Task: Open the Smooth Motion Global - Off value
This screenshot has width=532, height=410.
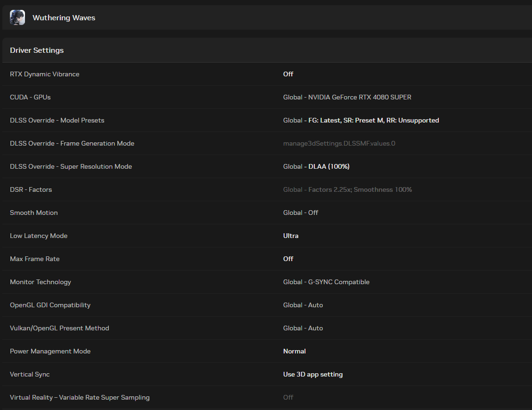Action: coord(301,213)
